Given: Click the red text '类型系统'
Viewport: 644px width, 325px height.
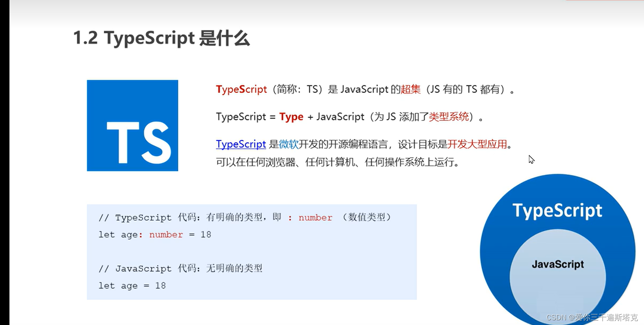Looking at the screenshot, I should (449, 117).
